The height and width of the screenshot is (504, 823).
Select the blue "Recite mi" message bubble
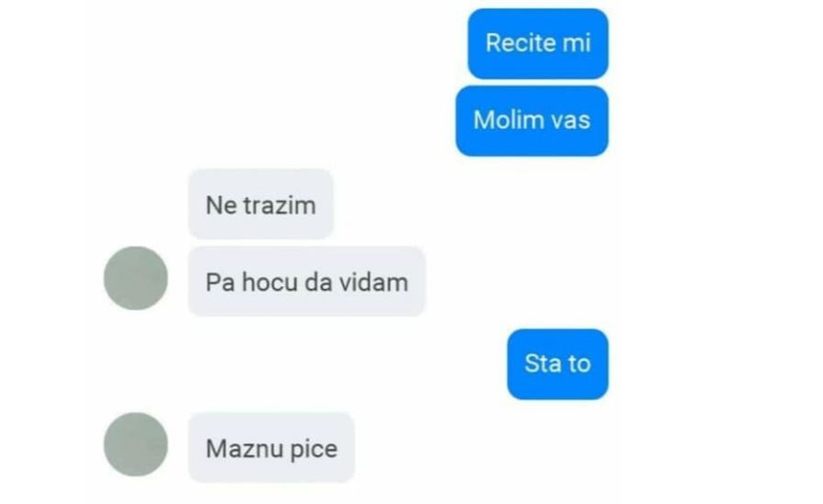[538, 43]
